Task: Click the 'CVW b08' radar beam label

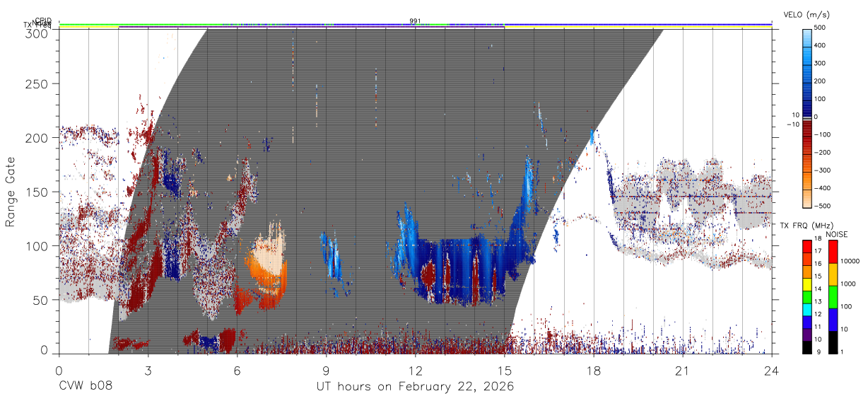Action: click(86, 387)
